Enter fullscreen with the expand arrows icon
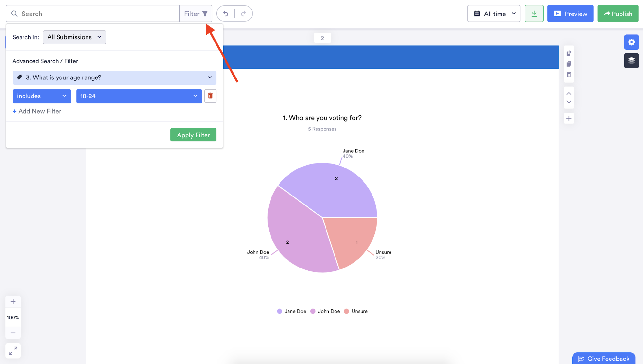 [13, 350]
